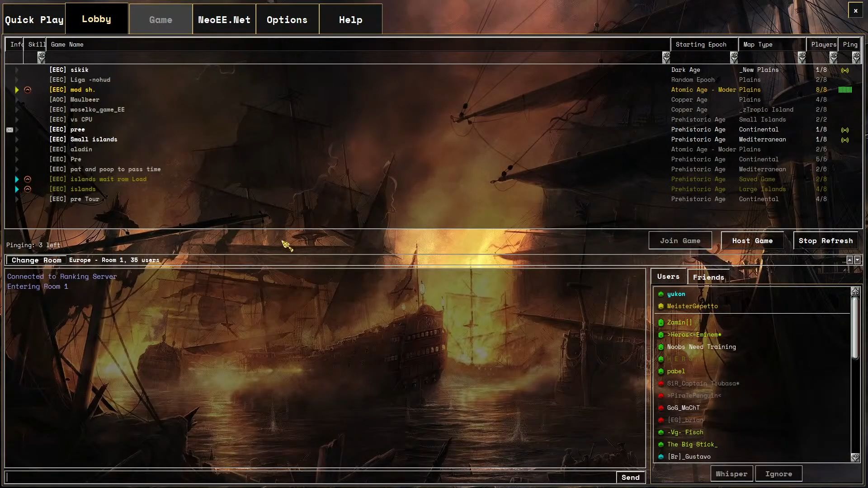Switch to the Lobby tab
868x488 pixels.
click(x=97, y=19)
